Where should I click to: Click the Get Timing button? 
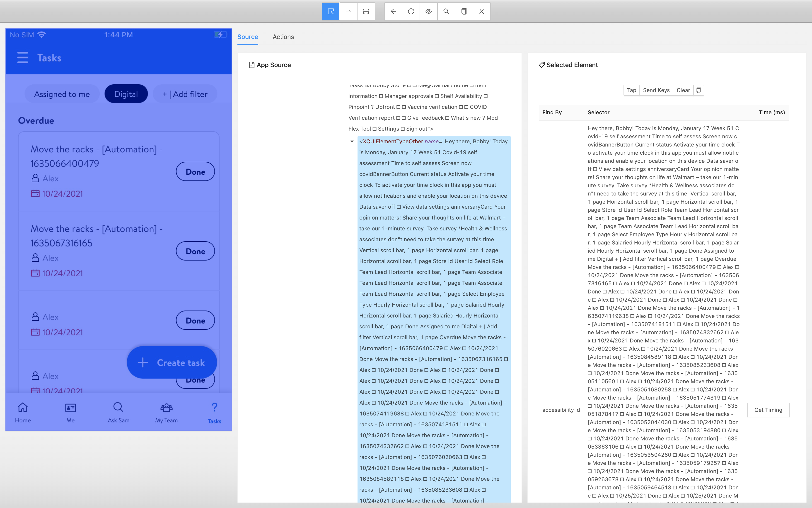768,410
